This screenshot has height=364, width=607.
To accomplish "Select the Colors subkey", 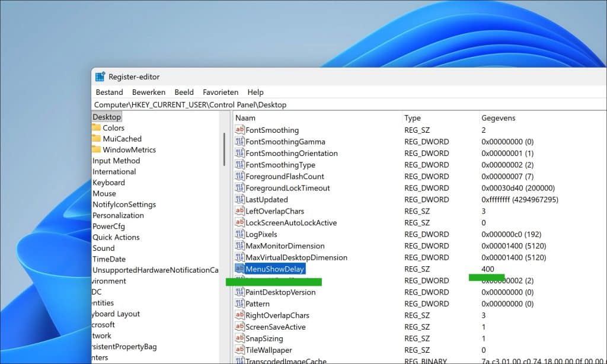I will point(113,128).
